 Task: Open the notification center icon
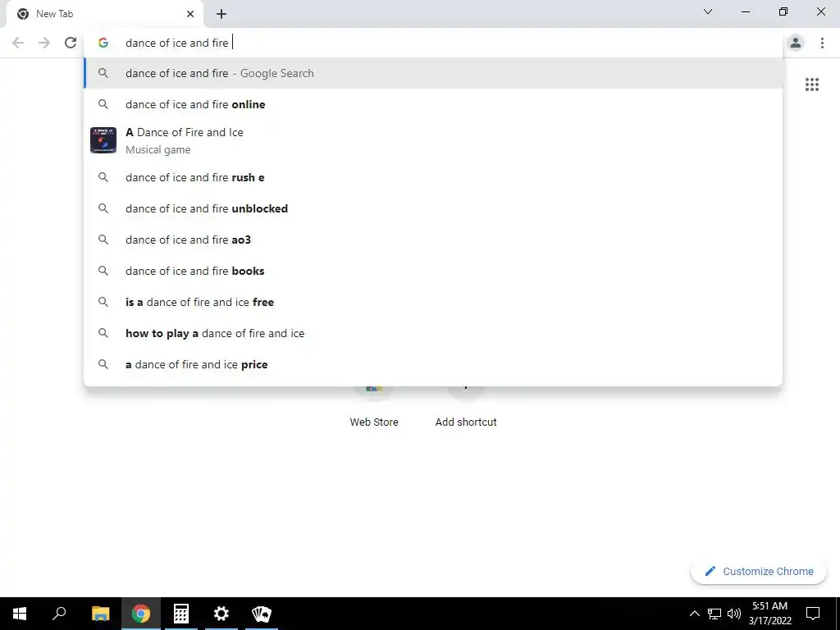(x=813, y=614)
